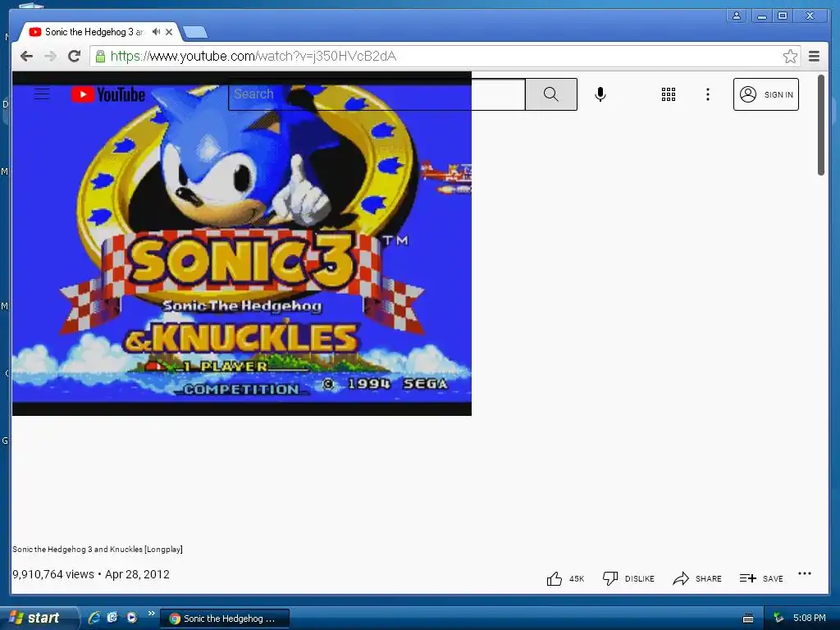
Task: Bookmark this page with the star icon
Action: [x=790, y=57]
